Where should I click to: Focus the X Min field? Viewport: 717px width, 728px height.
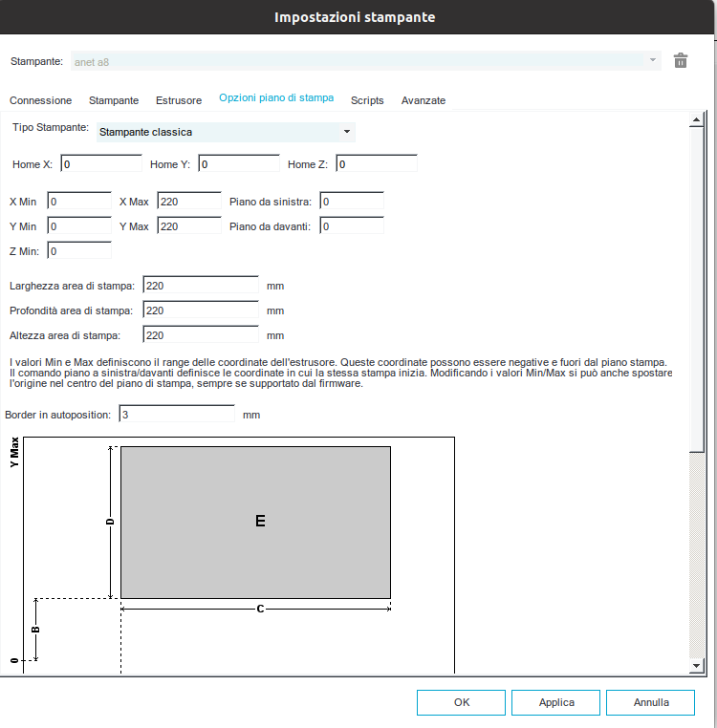79,201
